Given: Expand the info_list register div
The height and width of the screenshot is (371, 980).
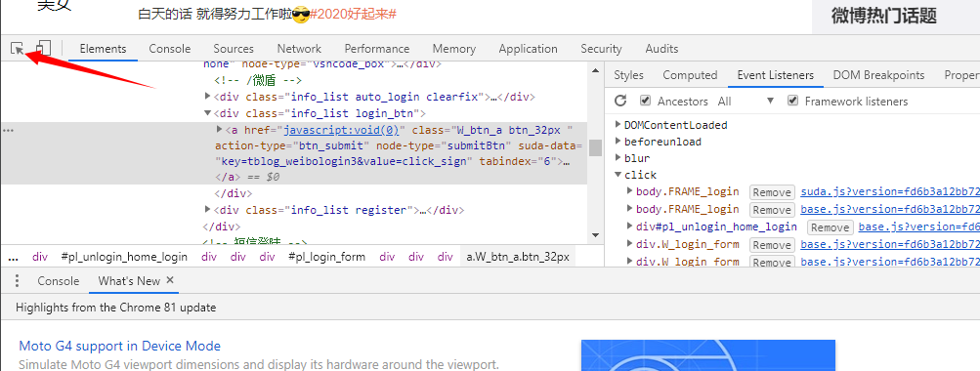Looking at the screenshot, I should pyautogui.click(x=208, y=209).
